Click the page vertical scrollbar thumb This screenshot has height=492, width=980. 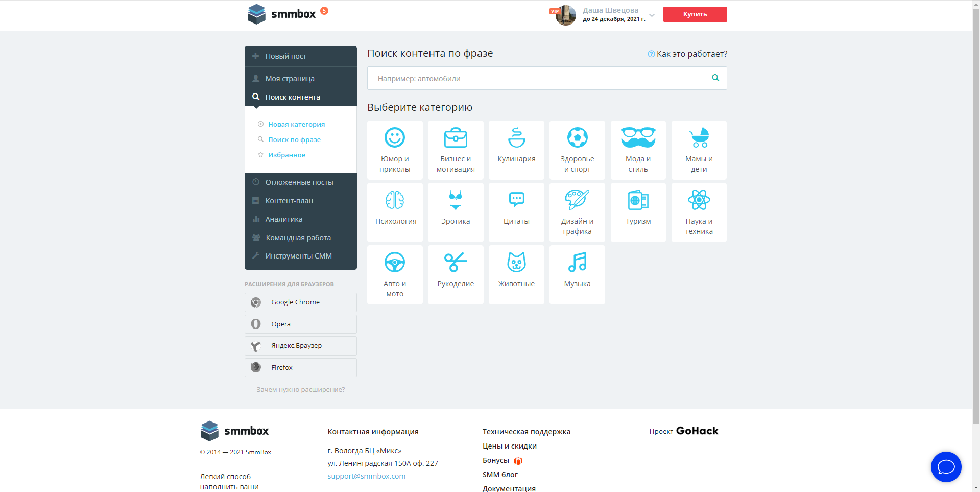(976, 216)
